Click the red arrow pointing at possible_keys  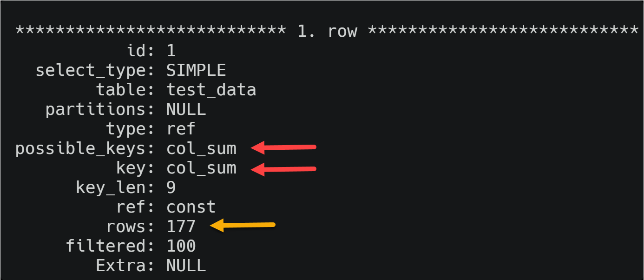click(x=283, y=148)
